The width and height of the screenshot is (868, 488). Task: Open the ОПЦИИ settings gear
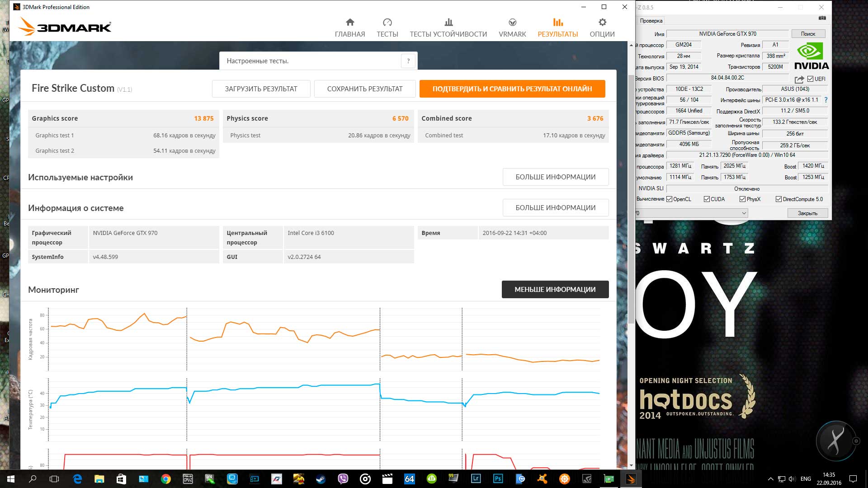click(x=602, y=28)
